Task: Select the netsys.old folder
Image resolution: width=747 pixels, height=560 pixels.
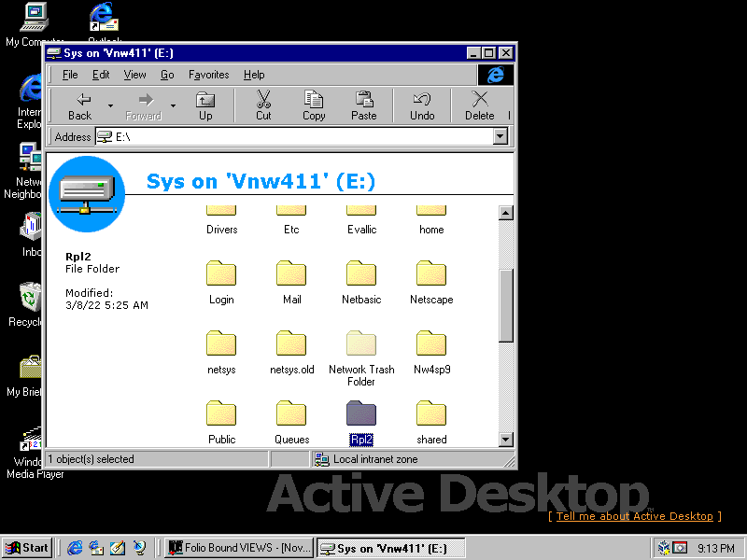Action: point(291,343)
